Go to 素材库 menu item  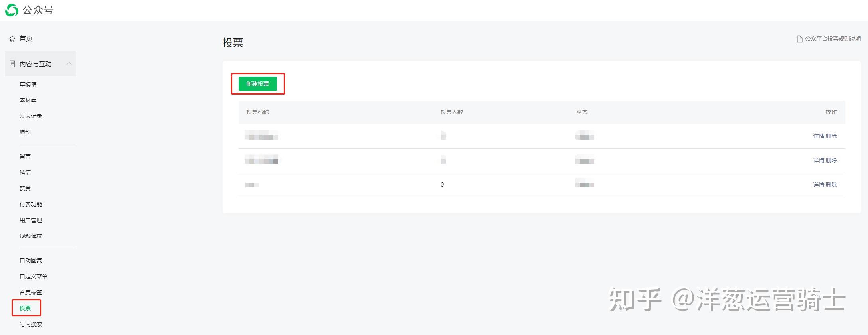click(x=28, y=100)
